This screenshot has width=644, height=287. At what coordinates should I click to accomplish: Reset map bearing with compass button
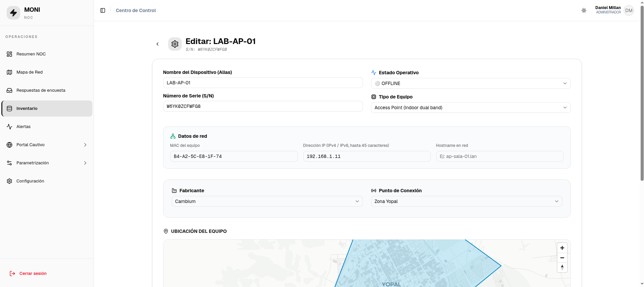562,268
